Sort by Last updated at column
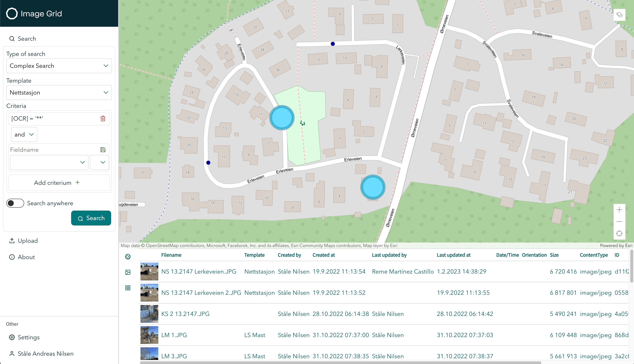The width and height of the screenshot is (634, 364). click(453, 255)
